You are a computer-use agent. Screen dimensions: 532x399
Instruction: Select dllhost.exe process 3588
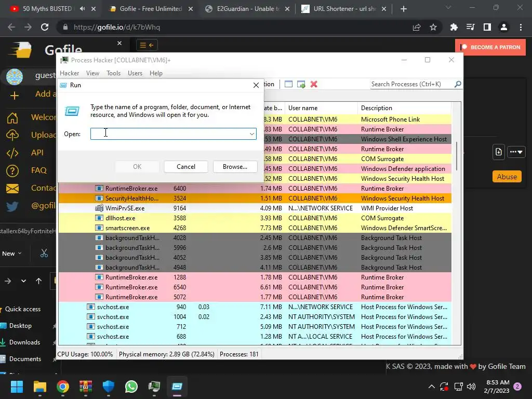point(255,218)
